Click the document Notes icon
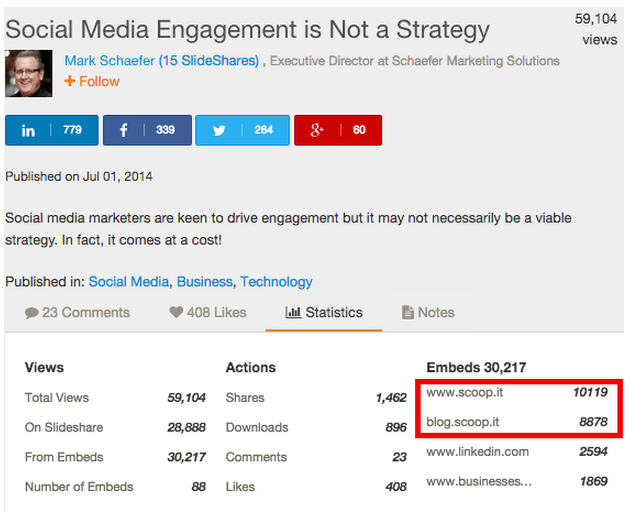Viewport: 630px width, 520px height. tap(407, 312)
